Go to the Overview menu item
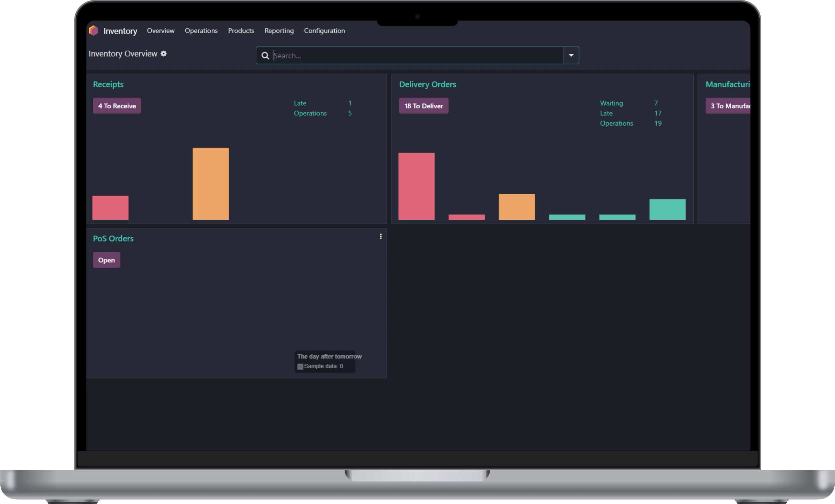Viewport: 835px width, 504px height. click(x=160, y=31)
